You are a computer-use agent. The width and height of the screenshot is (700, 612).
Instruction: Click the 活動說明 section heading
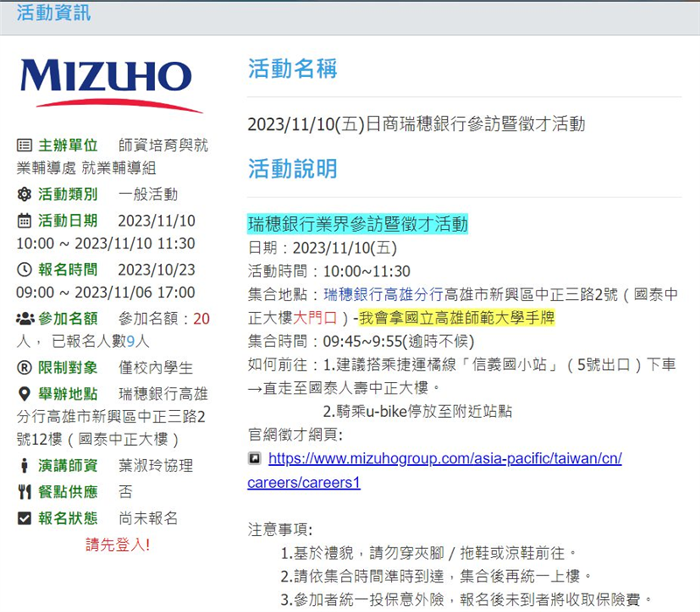[292, 169]
